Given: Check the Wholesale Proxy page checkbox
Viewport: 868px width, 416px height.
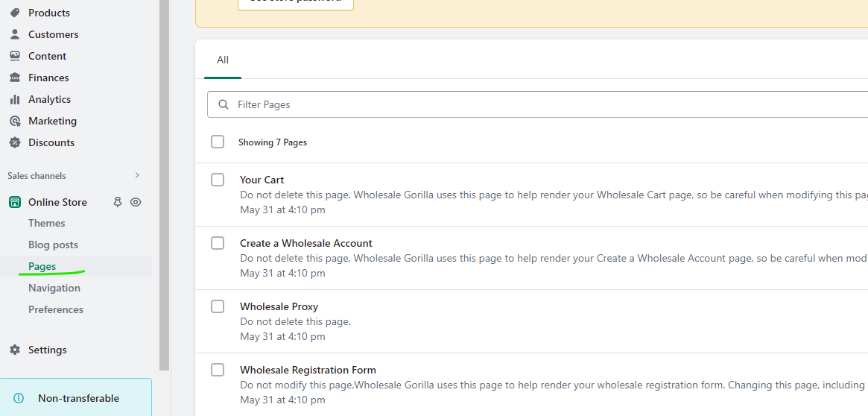Looking at the screenshot, I should click(x=218, y=306).
